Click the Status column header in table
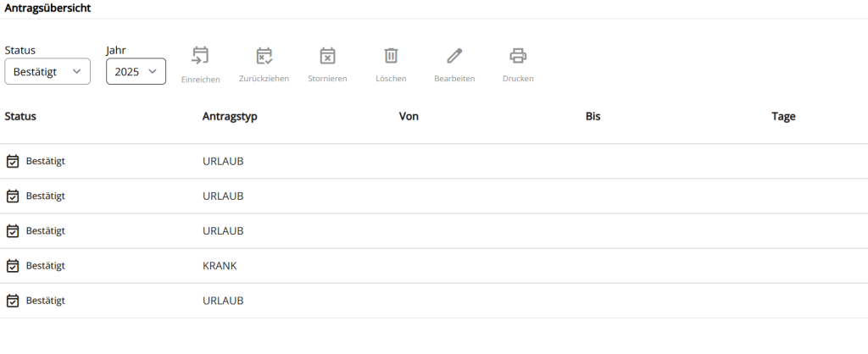Viewport: 868px width, 354px height. 20,116
